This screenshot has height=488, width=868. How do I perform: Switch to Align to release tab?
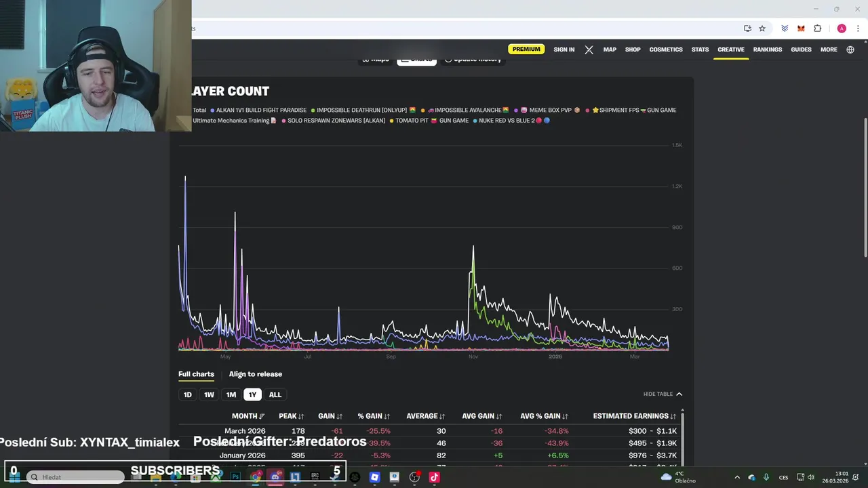click(x=255, y=374)
